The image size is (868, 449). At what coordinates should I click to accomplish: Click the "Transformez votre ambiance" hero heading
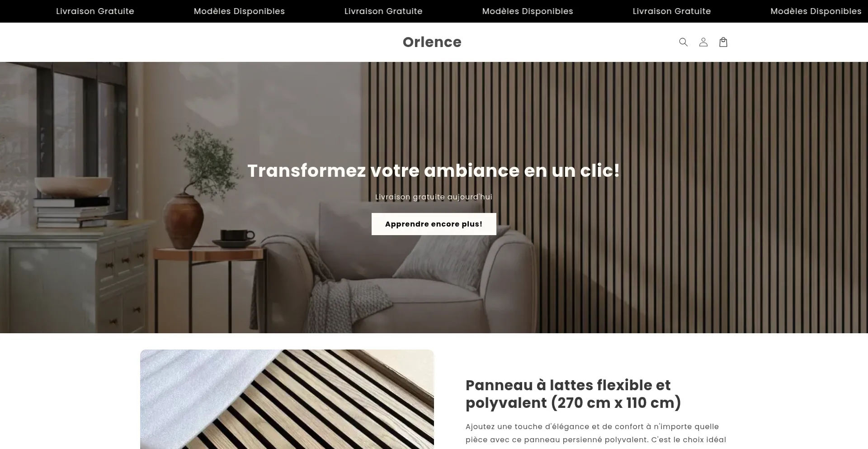click(x=434, y=170)
